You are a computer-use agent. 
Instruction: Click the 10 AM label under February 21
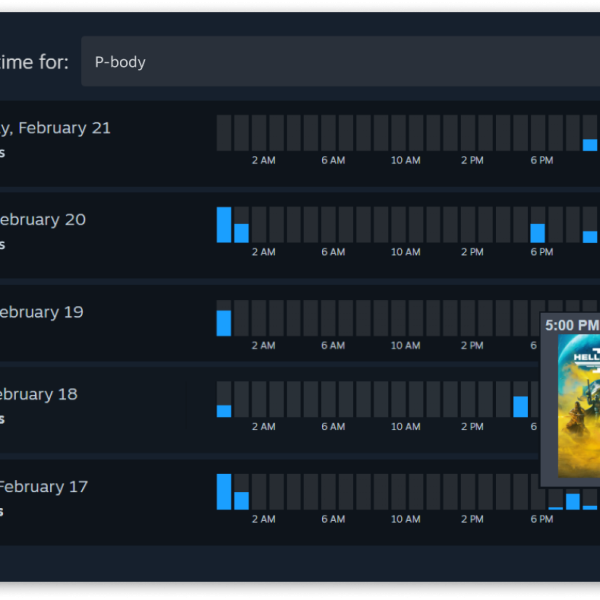(406, 160)
